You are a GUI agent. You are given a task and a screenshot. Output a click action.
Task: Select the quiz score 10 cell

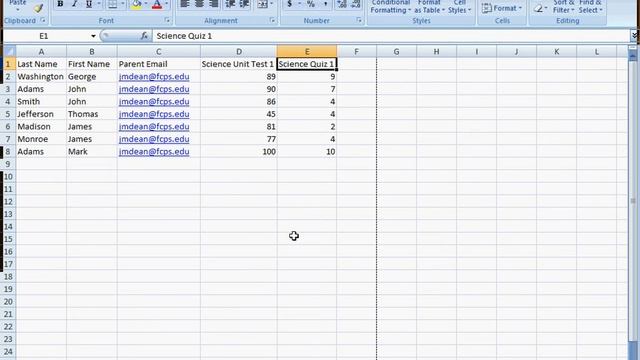point(307,151)
